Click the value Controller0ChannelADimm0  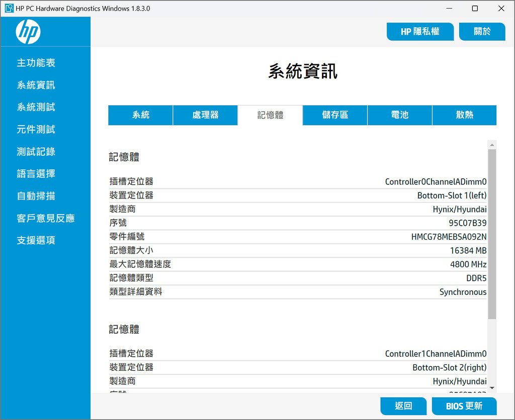point(436,181)
